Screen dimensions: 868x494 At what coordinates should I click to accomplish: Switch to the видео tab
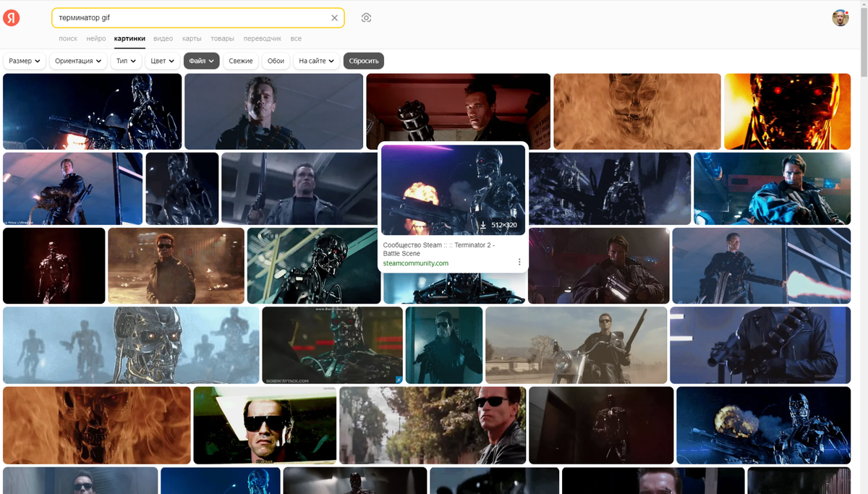coord(163,38)
